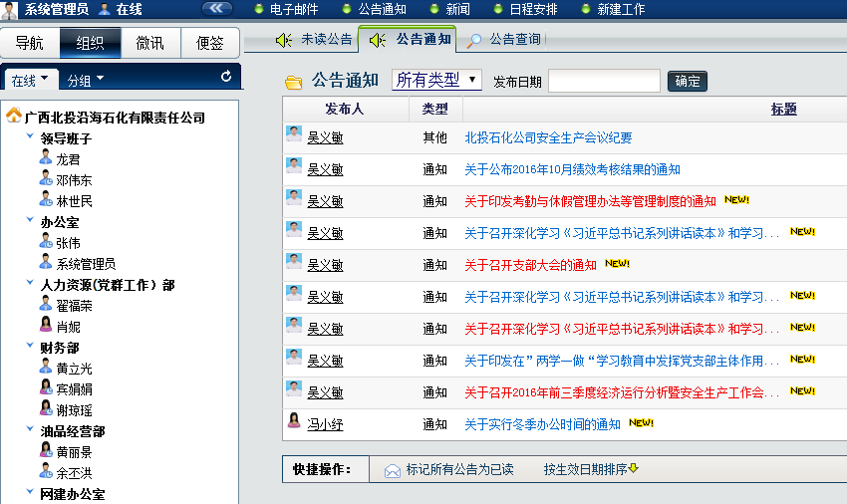This screenshot has height=504, width=847.
Task: Open notice 关于召开2016年前三季度经济运行分析
Action: pyautogui.click(x=622, y=392)
